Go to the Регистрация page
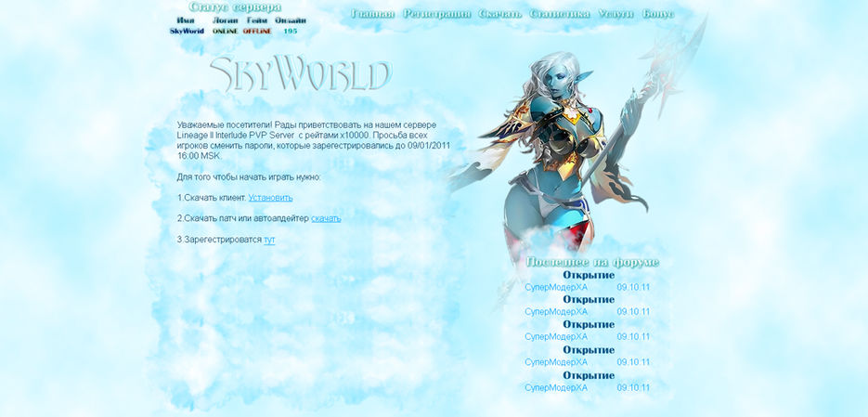This screenshot has width=868, height=417. click(x=437, y=14)
